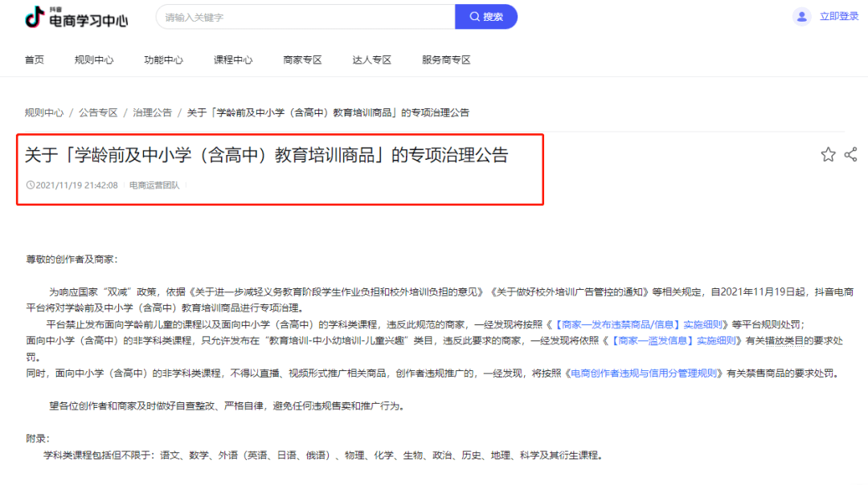This screenshot has width=868, height=485.
Task: Click the clock icon by the publish date
Action: pos(31,185)
